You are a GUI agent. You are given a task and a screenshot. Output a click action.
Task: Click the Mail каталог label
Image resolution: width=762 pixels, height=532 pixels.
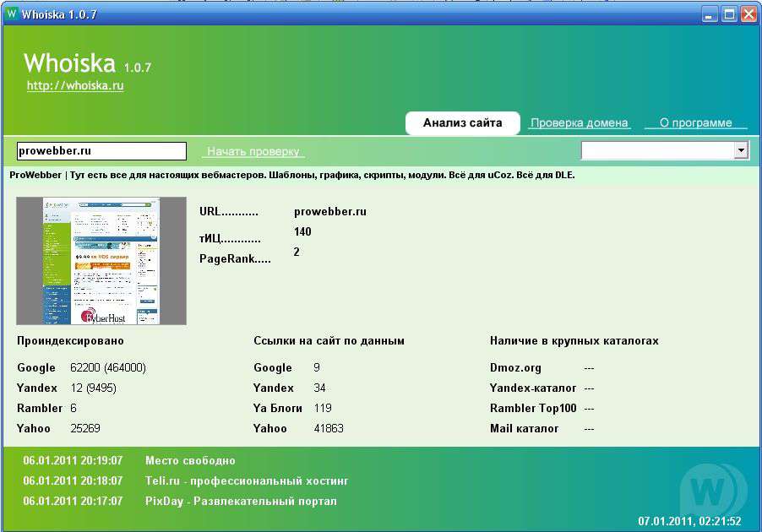[x=525, y=428]
